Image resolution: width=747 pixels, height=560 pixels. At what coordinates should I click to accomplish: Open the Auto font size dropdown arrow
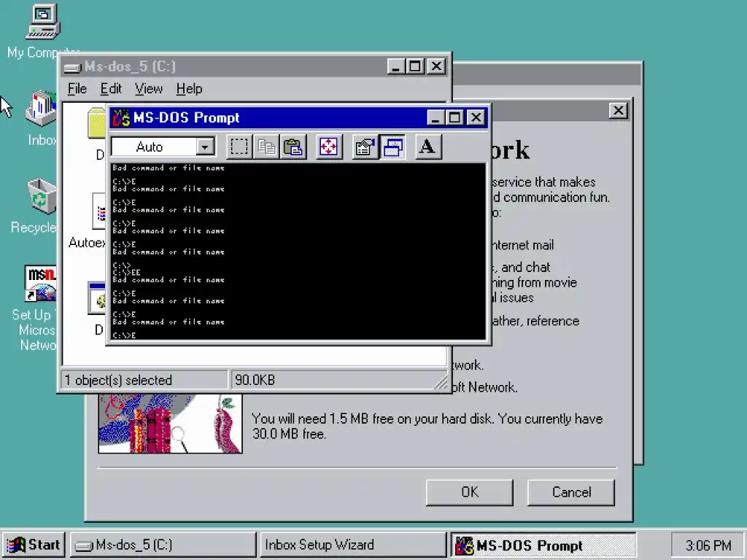pos(205,147)
